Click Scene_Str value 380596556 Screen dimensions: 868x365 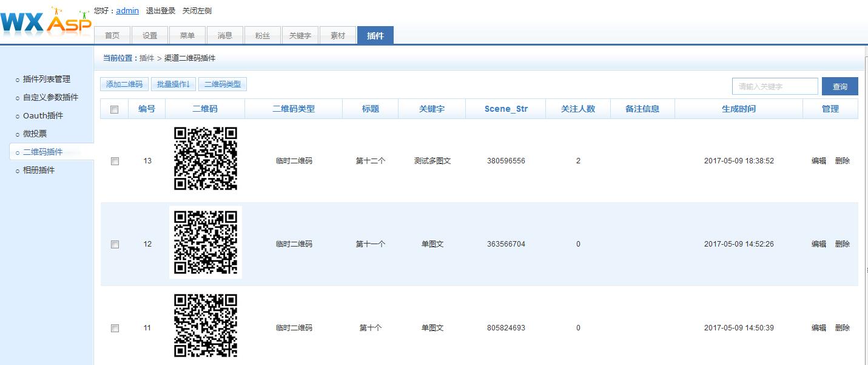point(506,161)
